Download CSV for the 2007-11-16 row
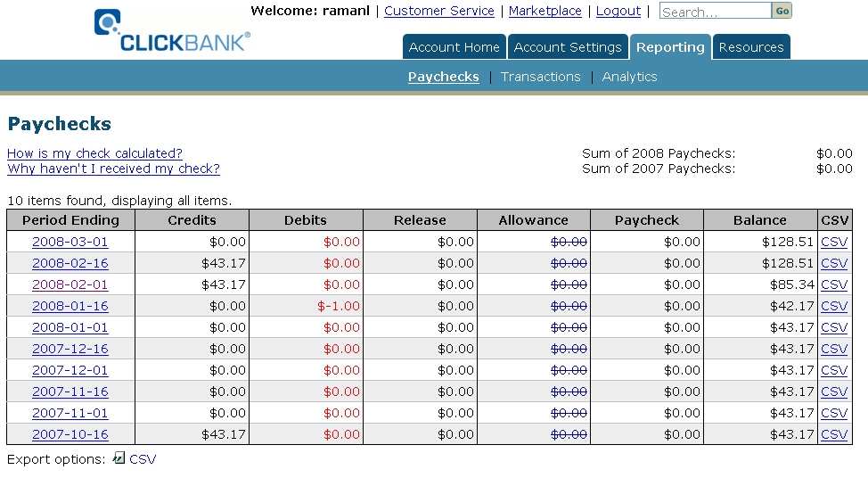Viewport: 868px width, 478px height. pos(834,391)
